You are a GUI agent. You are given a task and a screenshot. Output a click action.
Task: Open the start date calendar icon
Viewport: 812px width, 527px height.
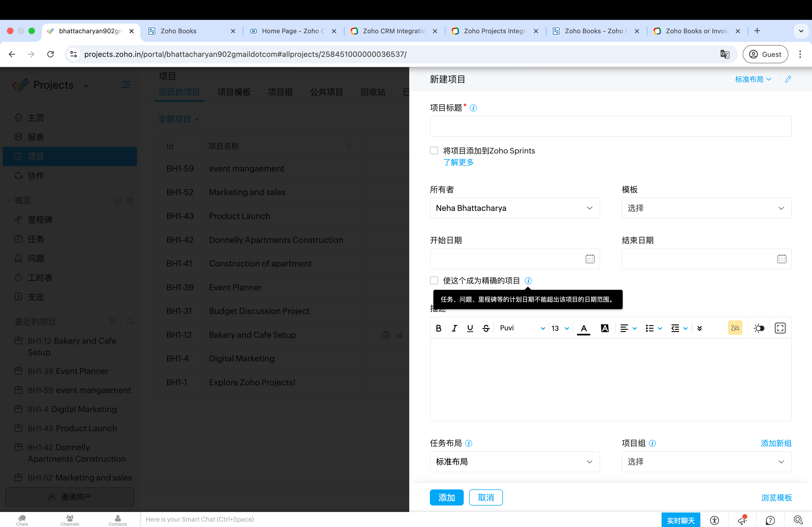590,259
